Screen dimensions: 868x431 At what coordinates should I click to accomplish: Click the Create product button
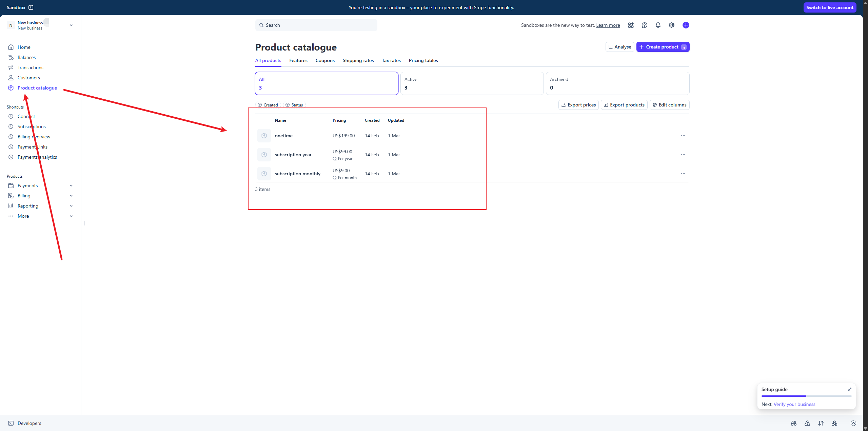662,47
